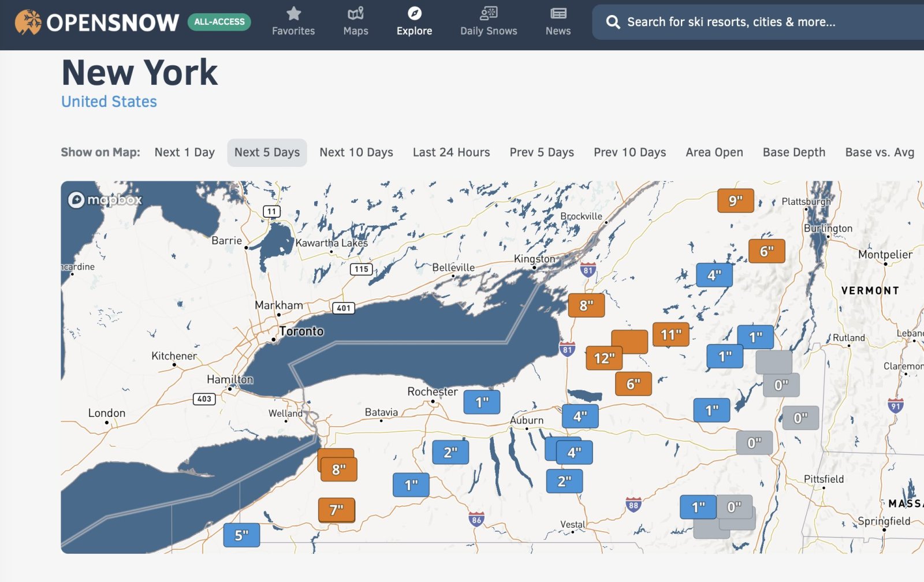The width and height of the screenshot is (924, 582).
Task: Show Prev 5 Days on map
Action: tap(541, 152)
